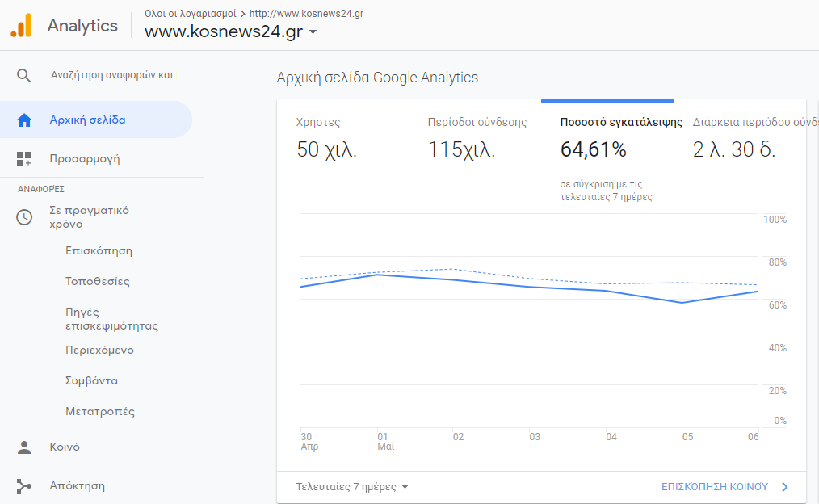Click the ΑΝΑΦΟΡΕΣ section label

(x=40, y=189)
